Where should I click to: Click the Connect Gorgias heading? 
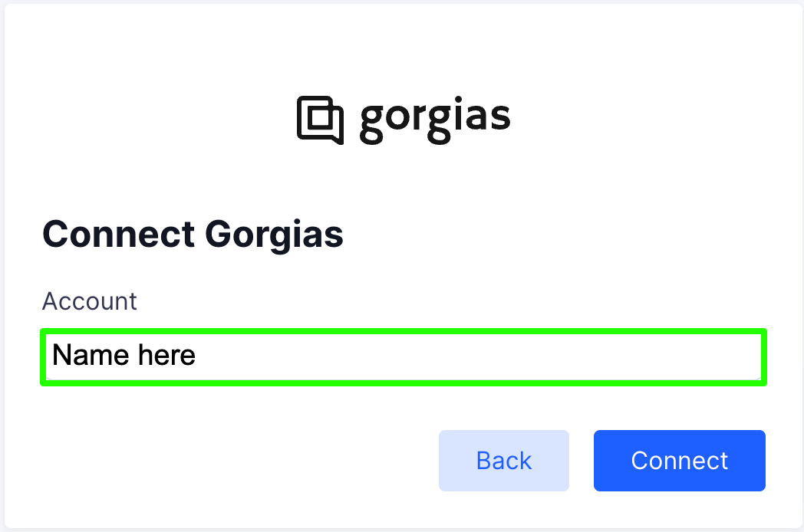(193, 235)
